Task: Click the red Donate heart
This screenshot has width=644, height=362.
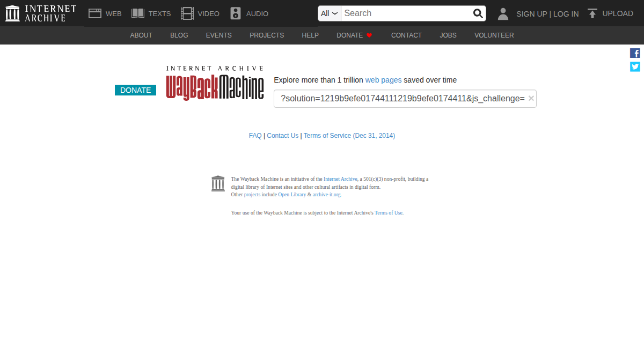Action: click(x=369, y=35)
